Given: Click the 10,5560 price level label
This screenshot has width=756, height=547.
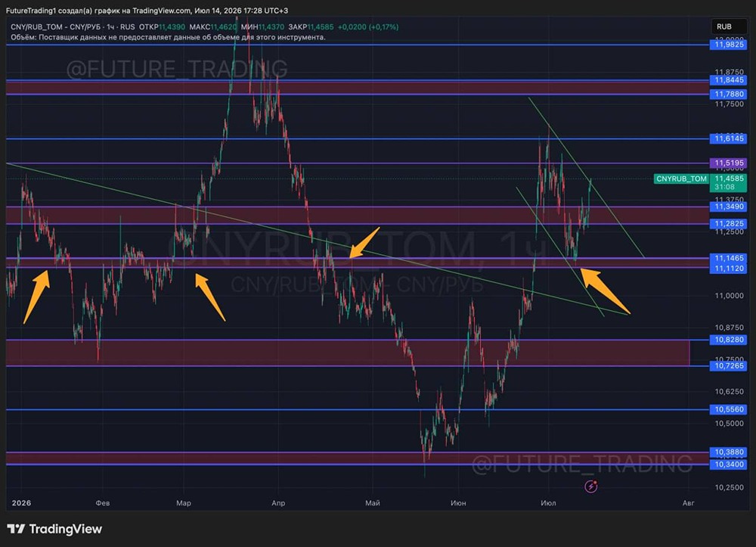Looking at the screenshot, I should tap(729, 409).
